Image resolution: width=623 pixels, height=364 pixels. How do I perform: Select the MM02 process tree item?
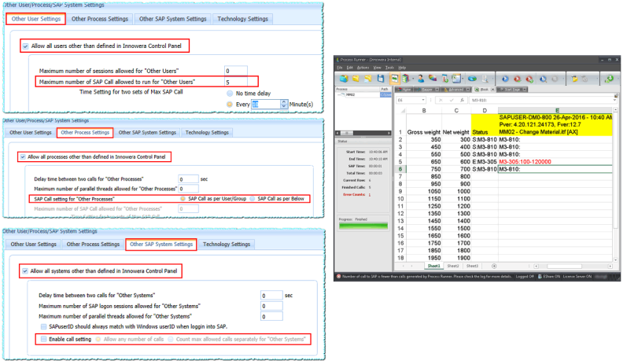pyautogui.click(x=350, y=95)
